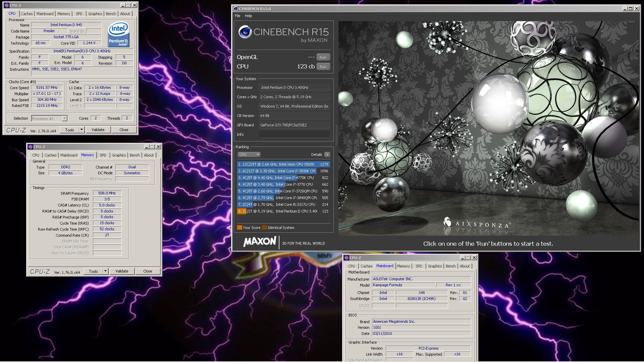Click the MAXON logo at bottom of Cinebench
The width and height of the screenshot is (644, 362).
[260, 242]
